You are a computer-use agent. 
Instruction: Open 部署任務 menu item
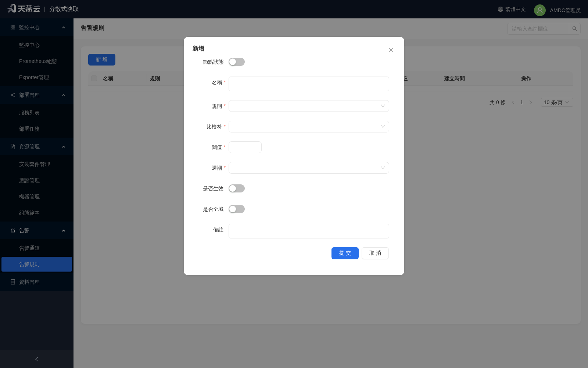pos(37,129)
